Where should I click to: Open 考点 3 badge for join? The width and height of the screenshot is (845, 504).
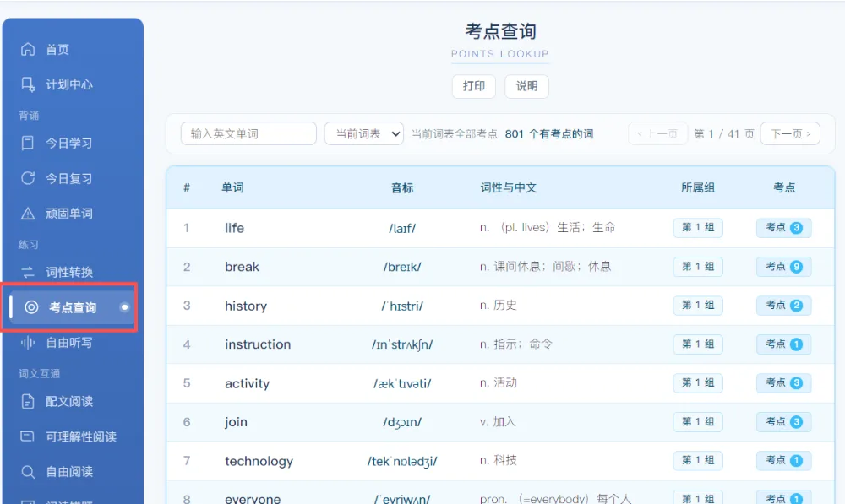(x=783, y=421)
